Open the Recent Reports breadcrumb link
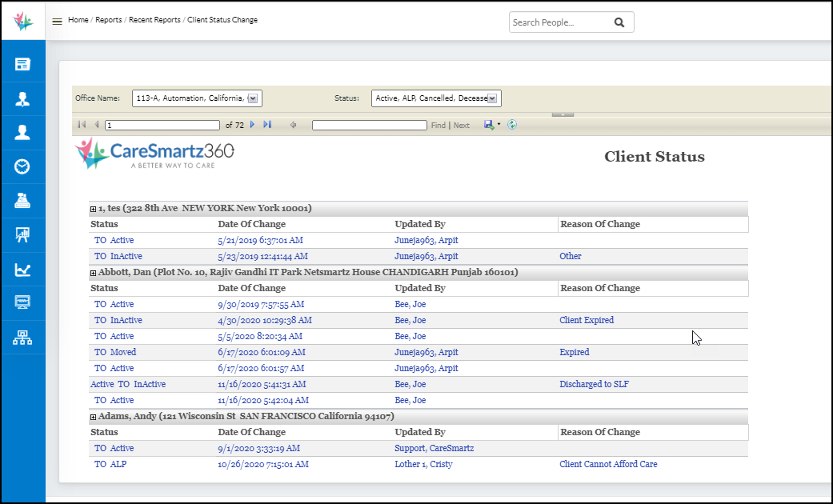The height and width of the screenshot is (504, 833). pos(155,19)
